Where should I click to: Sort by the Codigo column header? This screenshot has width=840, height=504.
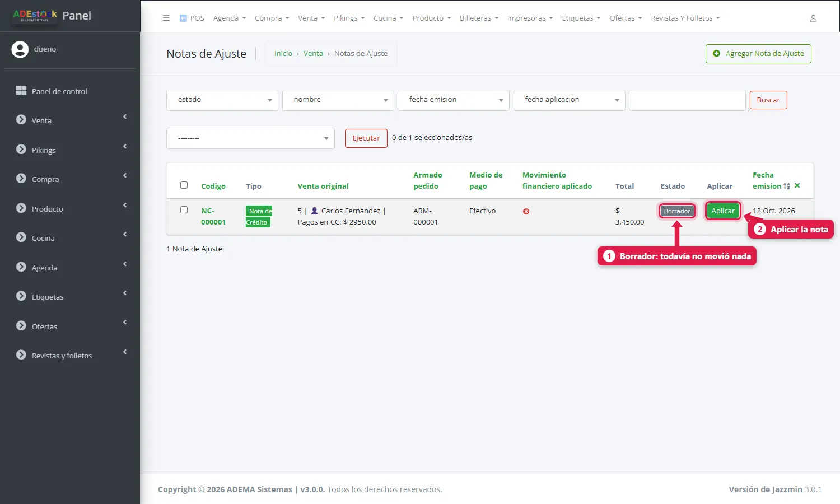[213, 186]
